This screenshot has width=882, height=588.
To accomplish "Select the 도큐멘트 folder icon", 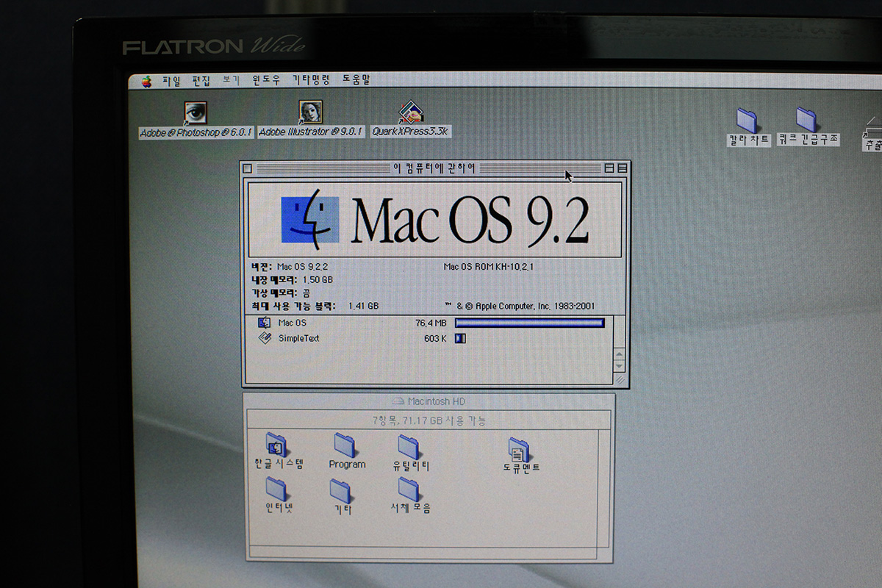I will click(520, 450).
